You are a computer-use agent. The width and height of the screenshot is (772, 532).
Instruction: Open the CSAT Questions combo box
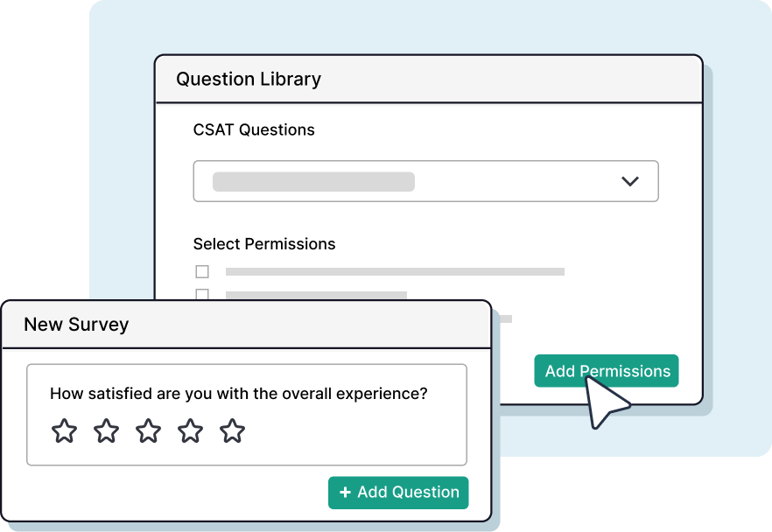coord(426,181)
